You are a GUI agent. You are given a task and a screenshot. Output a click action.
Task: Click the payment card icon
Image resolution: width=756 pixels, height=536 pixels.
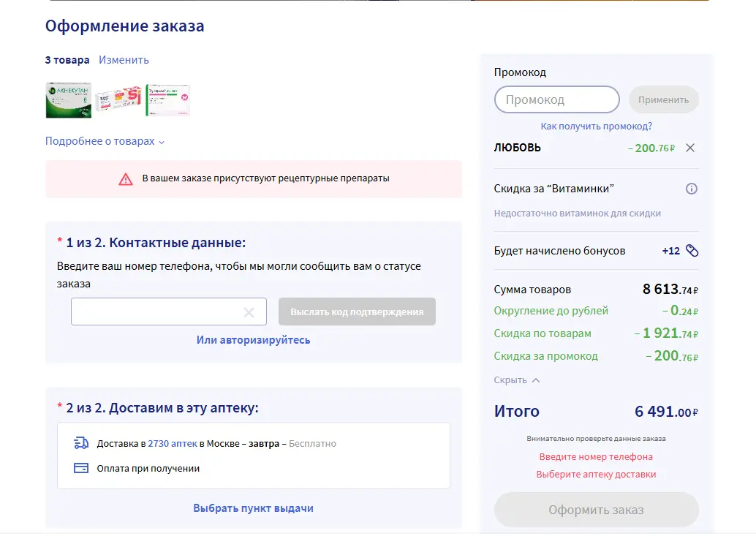(x=81, y=468)
